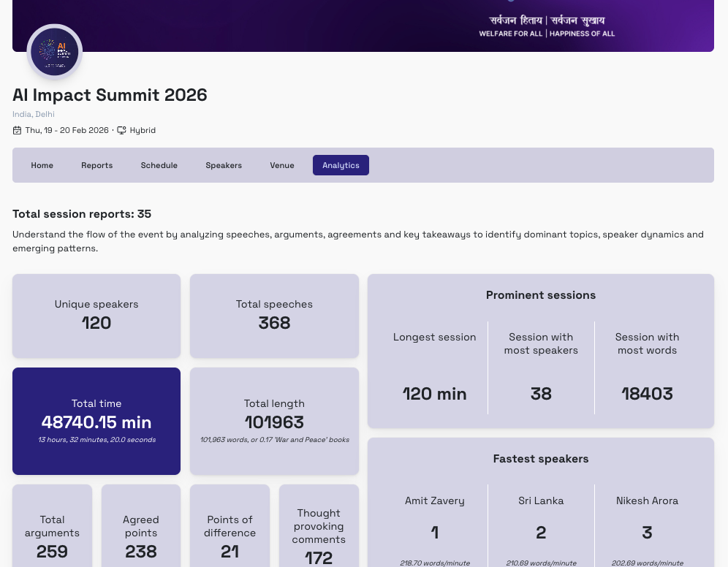
Task: Click the AI Impact Summit circular logo
Action: 54,51
